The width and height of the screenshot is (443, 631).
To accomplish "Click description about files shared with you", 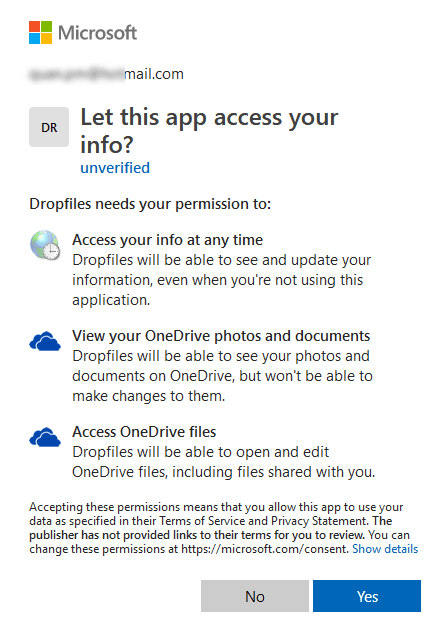I will (224, 462).
